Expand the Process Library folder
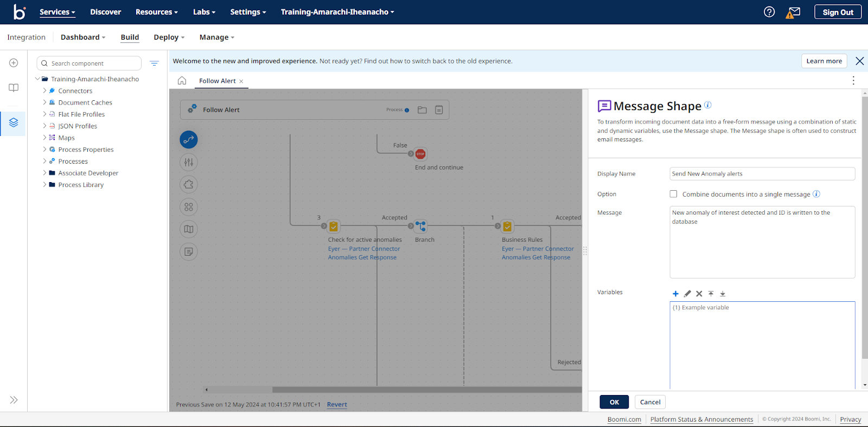 pyautogui.click(x=44, y=185)
